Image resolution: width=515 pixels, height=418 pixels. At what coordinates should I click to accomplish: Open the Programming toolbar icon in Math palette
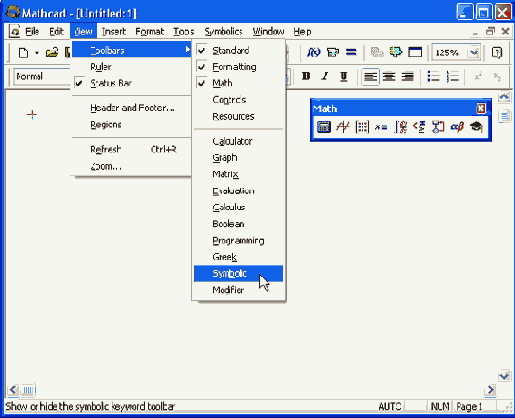pyautogui.click(x=438, y=127)
